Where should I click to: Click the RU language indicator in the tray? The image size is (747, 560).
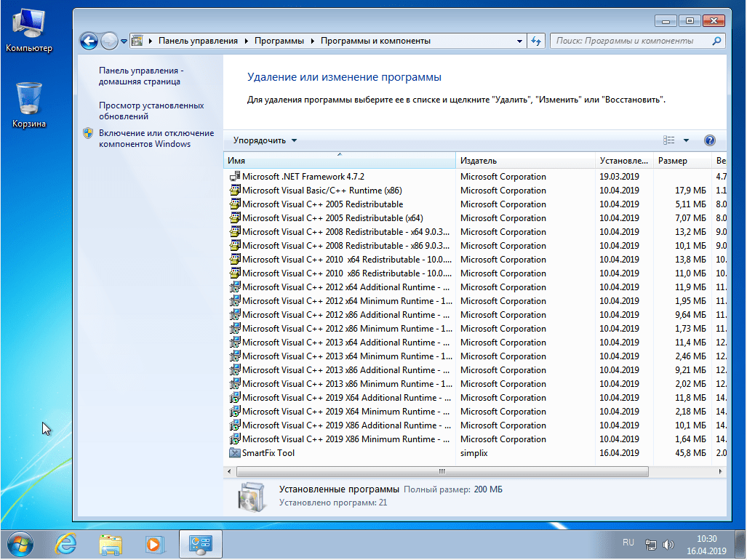(x=628, y=543)
